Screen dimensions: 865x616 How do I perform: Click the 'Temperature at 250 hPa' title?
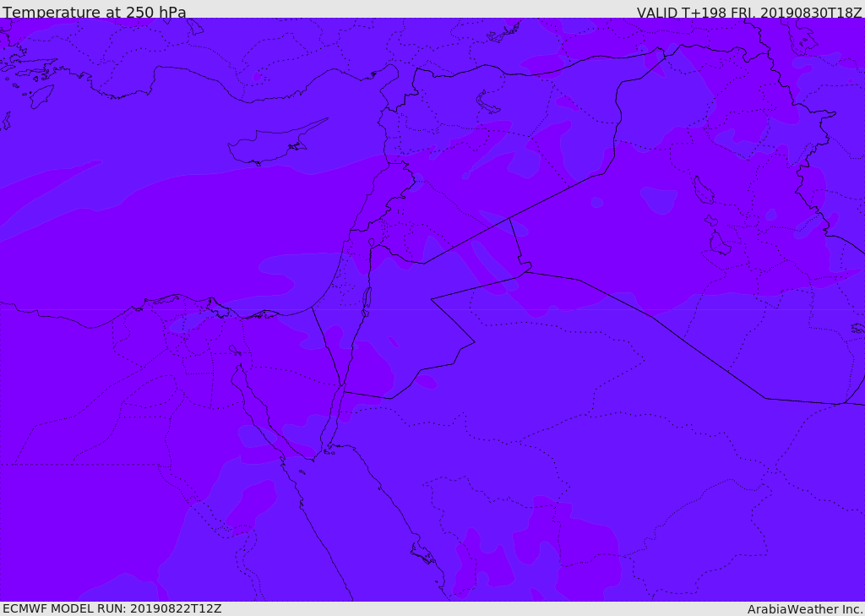point(95,12)
